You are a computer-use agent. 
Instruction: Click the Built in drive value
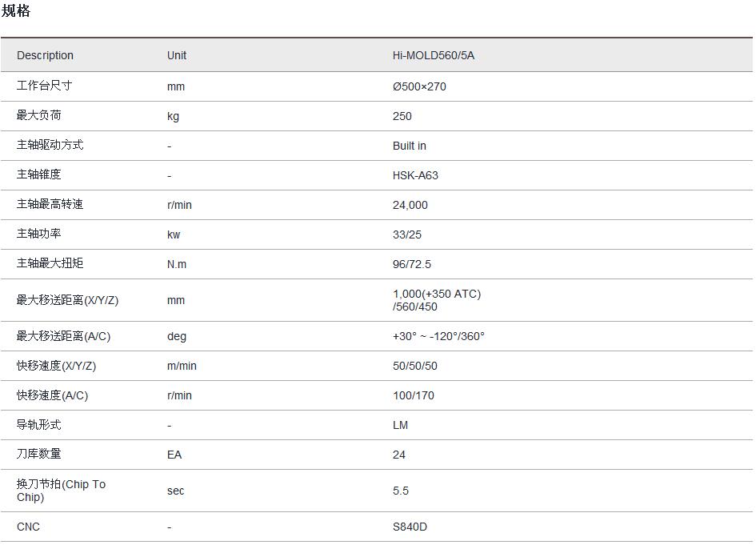tap(410, 146)
